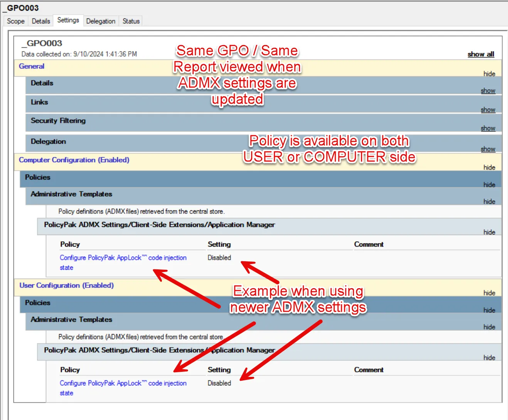
Task: Open the Details tab
Action: [x=41, y=21]
